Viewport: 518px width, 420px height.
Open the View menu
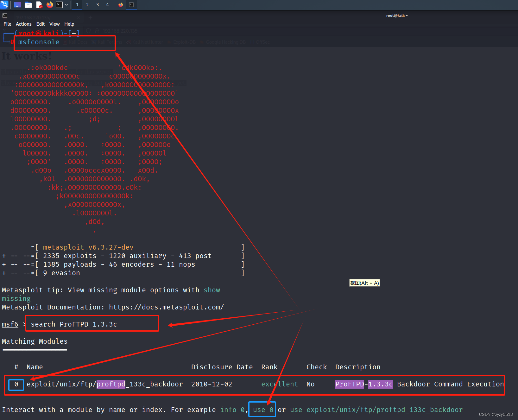point(54,24)
